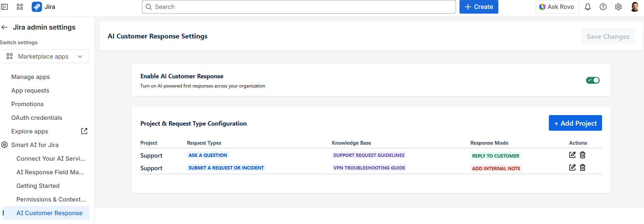Collapse the Smart AI for Jira section
The width and height of the screenshot is (644, 224).
[x=35, y=145]
